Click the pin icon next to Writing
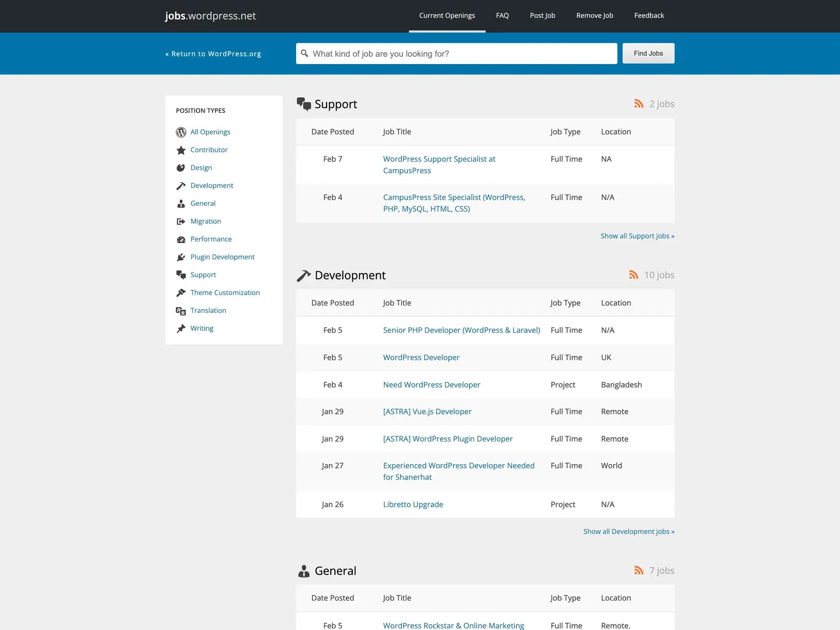The height and width of the screenshot is (630, 840). [181, 329]
